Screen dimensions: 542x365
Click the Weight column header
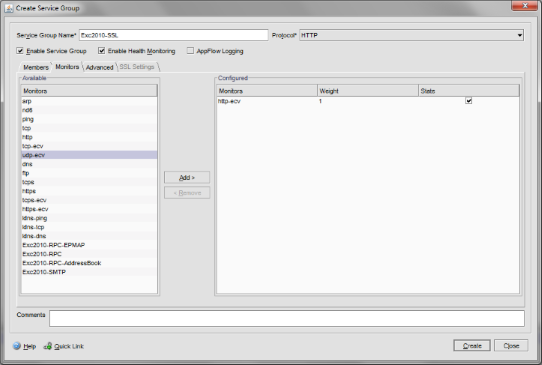tap(368, 91)
